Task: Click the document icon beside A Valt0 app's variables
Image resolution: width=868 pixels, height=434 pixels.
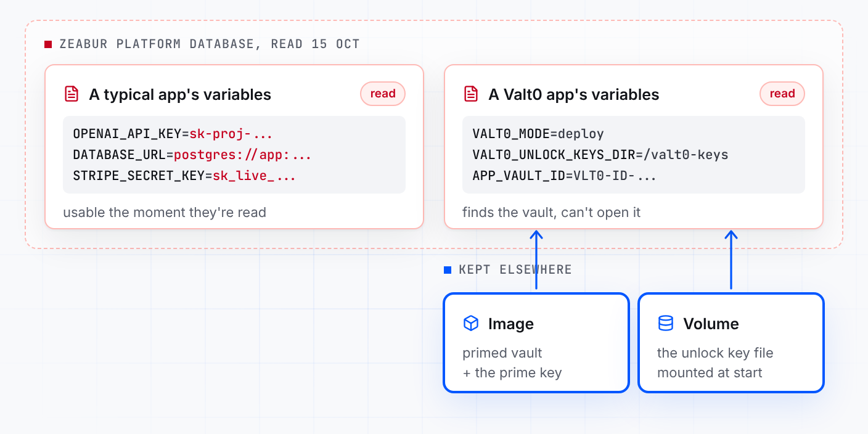Action: click(x=471, y=94)
